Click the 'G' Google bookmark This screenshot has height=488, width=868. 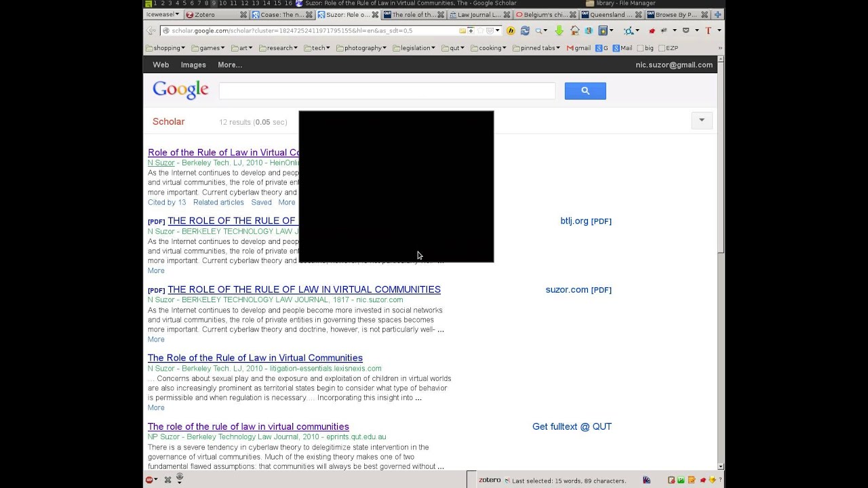click(x=601, y=48)
